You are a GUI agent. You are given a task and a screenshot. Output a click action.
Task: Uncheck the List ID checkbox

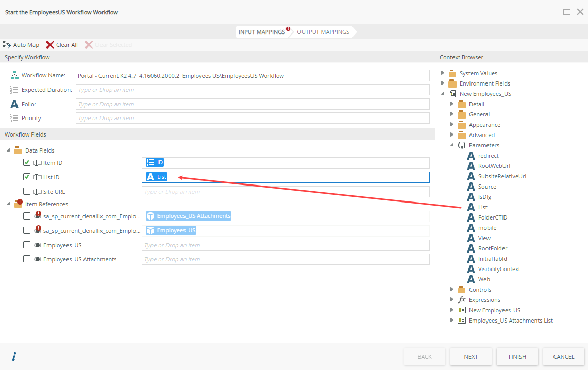point(27,177)
